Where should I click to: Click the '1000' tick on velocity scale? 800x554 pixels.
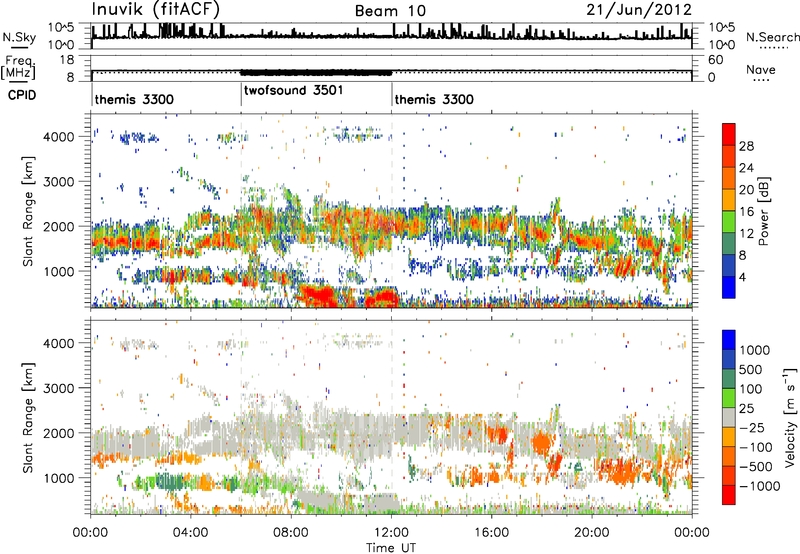click(x=755, y=350)
